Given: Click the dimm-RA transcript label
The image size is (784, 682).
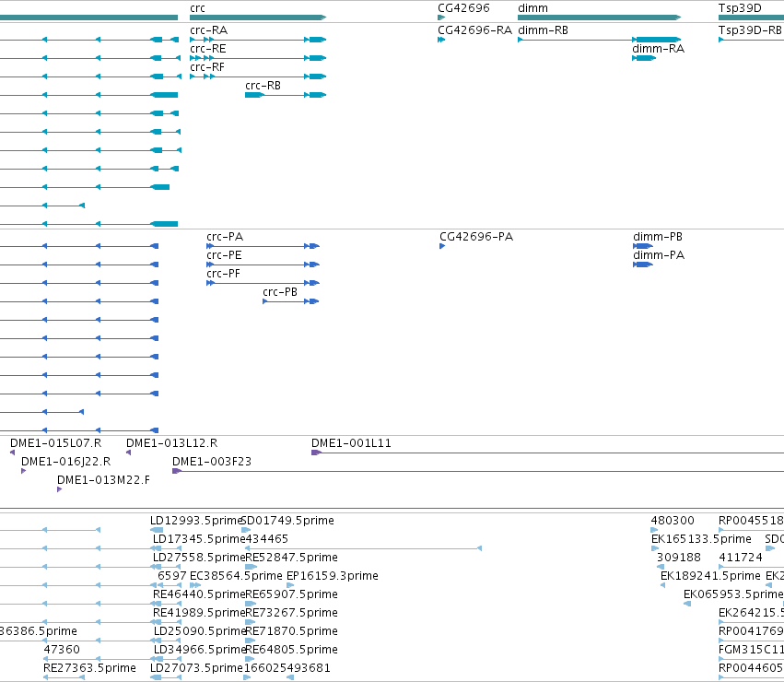Looking at the screenshot, I should pos(658,49).
